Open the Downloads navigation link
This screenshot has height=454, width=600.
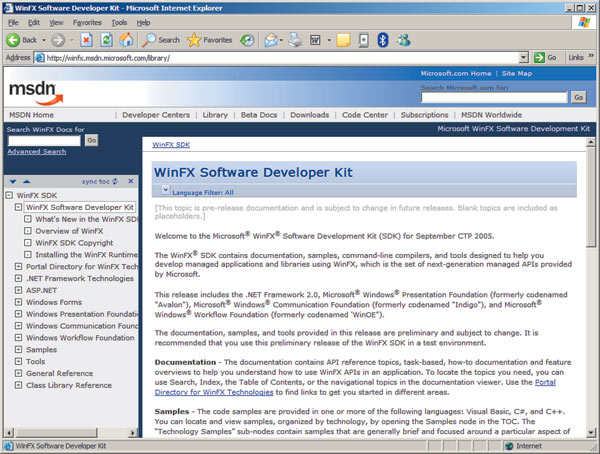pos(310,115)
